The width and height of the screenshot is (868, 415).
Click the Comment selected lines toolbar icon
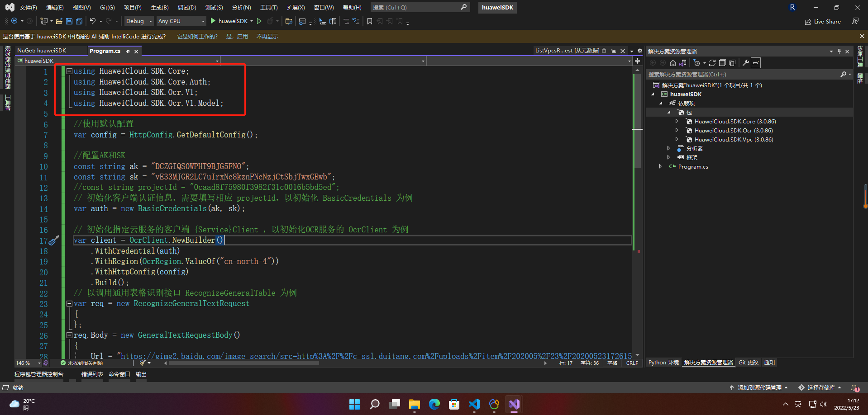point(346,21)
